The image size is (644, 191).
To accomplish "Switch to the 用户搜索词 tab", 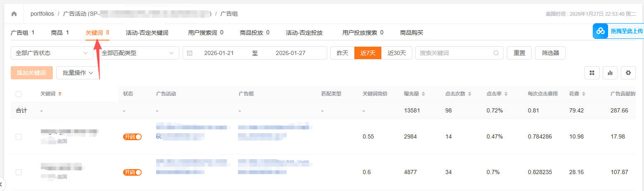I will [205, 33].
